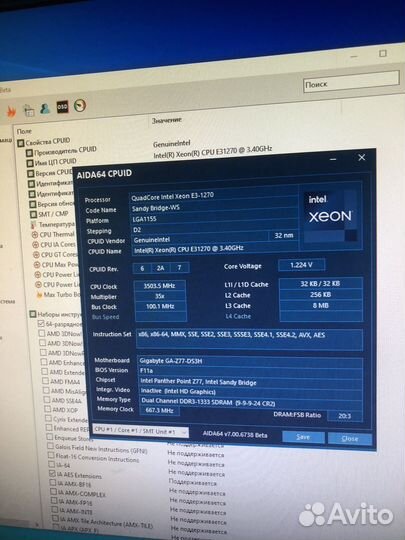The width and height of the screenshot is (405, 540).
Task: Toggle the AMD SSE4A checkbox
Action: pos(47,399)
